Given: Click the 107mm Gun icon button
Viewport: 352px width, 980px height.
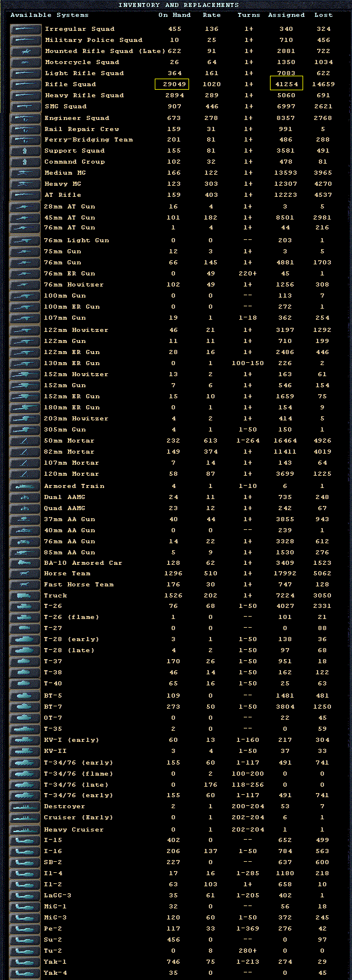Looking at the screenshot, I should click(x=26, y=317).
